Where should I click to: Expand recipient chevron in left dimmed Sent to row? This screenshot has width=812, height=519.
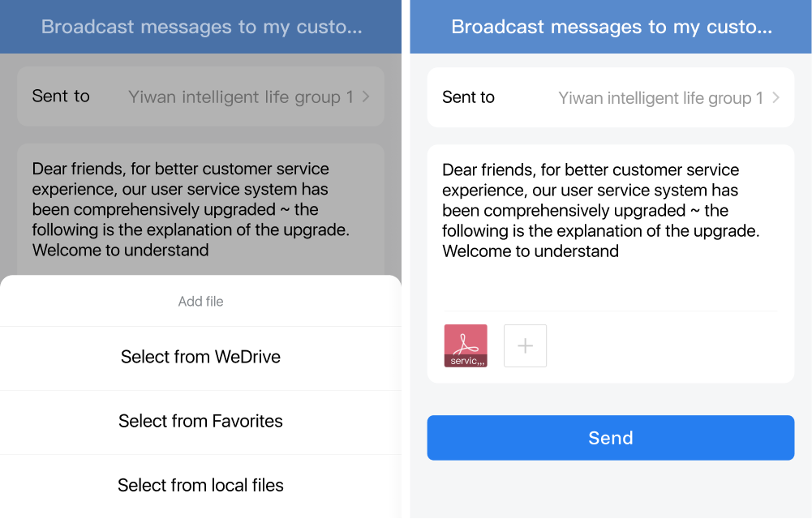[366, 97]
